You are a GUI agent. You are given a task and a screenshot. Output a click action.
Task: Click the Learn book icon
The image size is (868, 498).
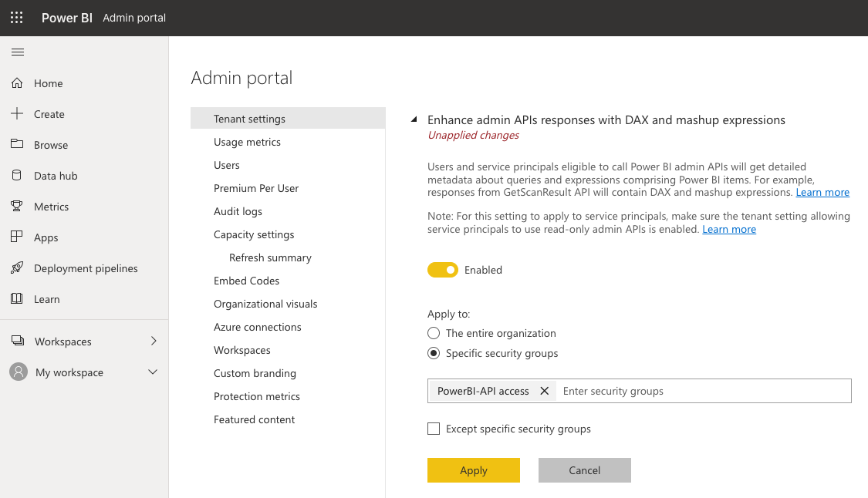pyautogui.click(x=17, y=299)
